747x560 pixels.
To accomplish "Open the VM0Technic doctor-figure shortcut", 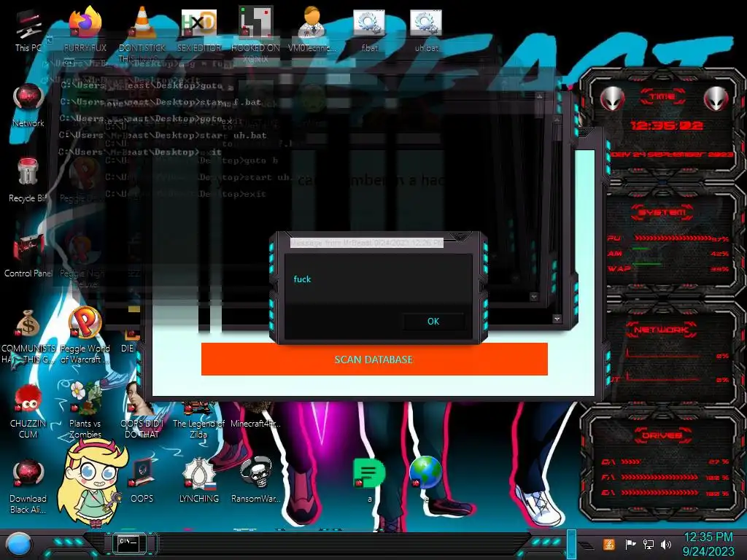I will pyautogui.click(x=312, y=29).
